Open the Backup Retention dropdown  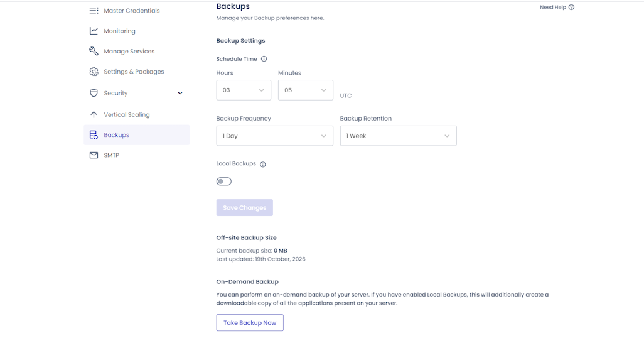[x=399, y=136]
